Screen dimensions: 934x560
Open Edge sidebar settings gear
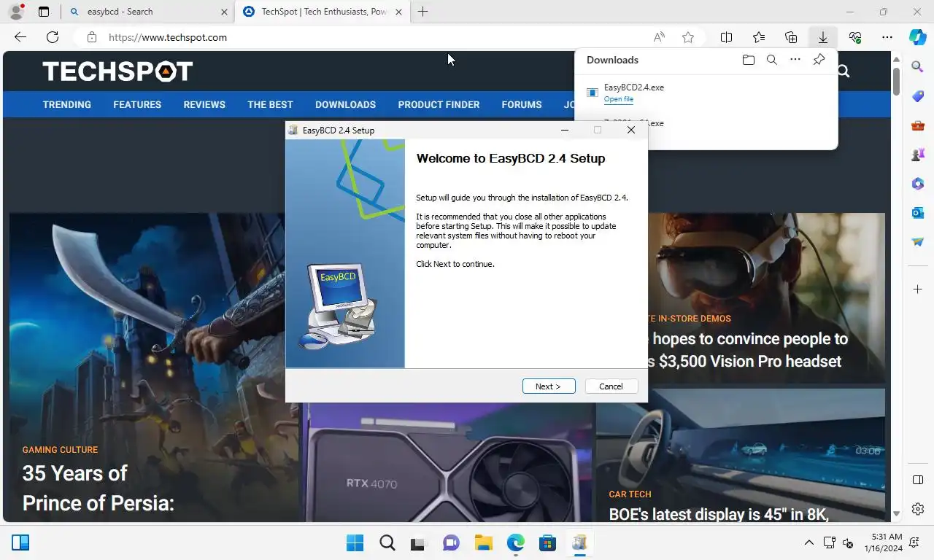click(x=918, y=509)
